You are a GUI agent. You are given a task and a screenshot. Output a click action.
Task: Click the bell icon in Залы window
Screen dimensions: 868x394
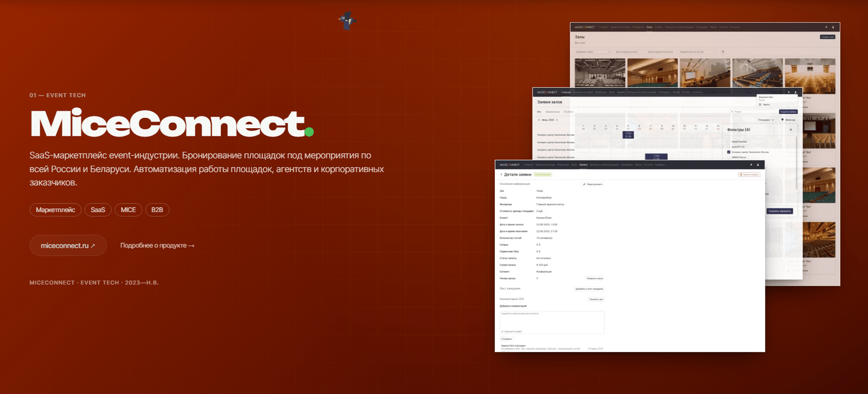pos(826,27)
